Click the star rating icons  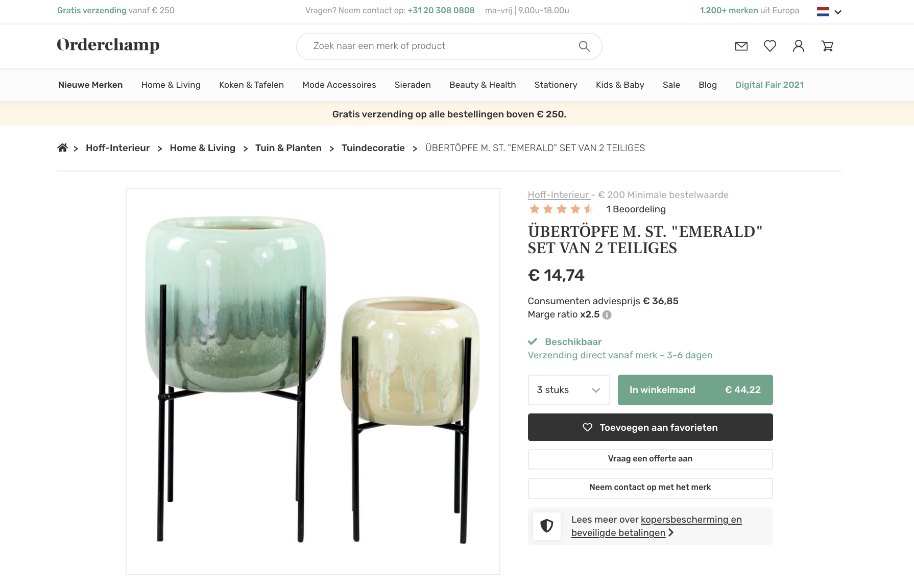[x=561, y=209]
